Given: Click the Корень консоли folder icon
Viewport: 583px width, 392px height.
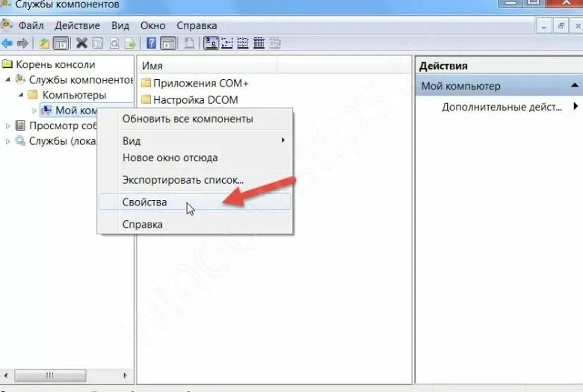Looking at the screenshot, I should point(7,64).
